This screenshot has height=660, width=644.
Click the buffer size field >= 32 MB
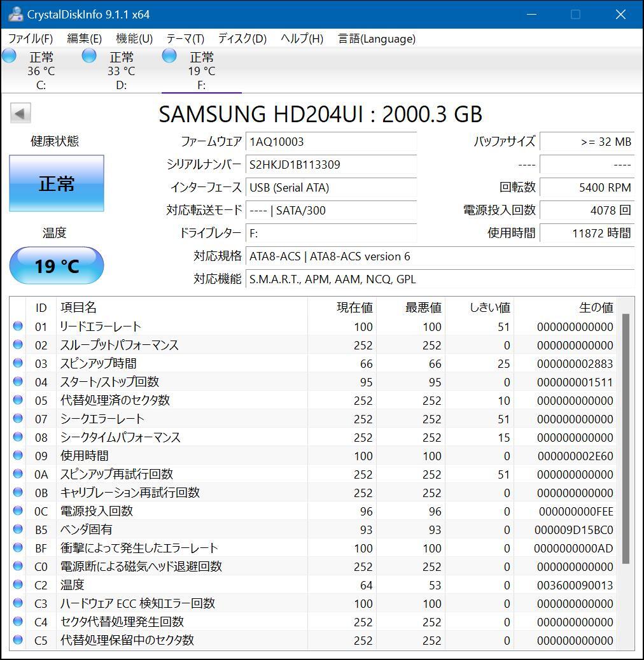point(587,141)
